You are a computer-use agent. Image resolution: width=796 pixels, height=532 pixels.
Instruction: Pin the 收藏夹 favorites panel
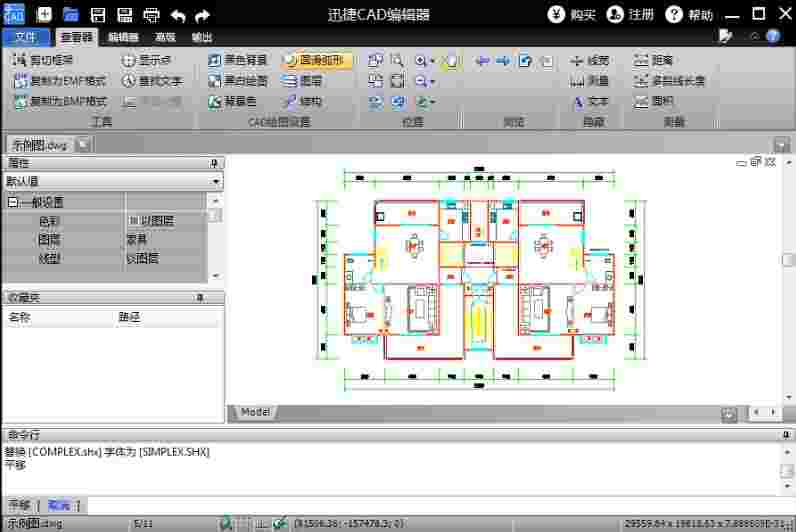point(201,297)
